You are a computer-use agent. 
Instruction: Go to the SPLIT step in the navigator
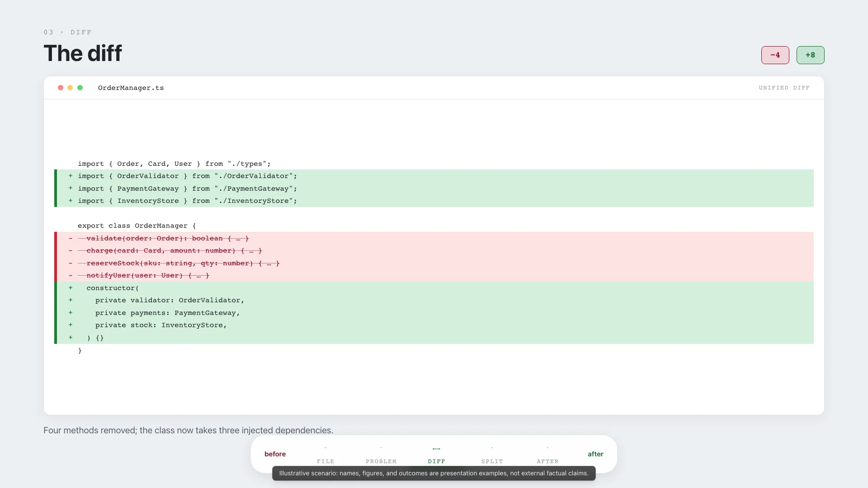(x=492, y=455)
